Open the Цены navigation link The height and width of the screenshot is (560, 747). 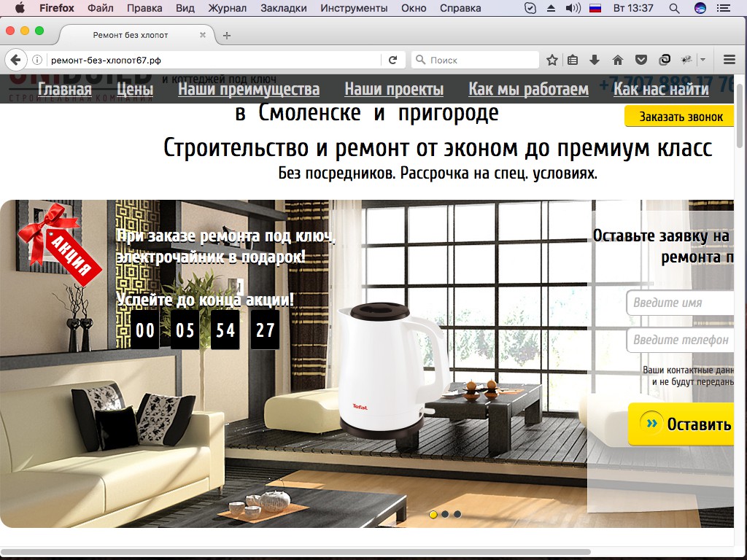135,89
